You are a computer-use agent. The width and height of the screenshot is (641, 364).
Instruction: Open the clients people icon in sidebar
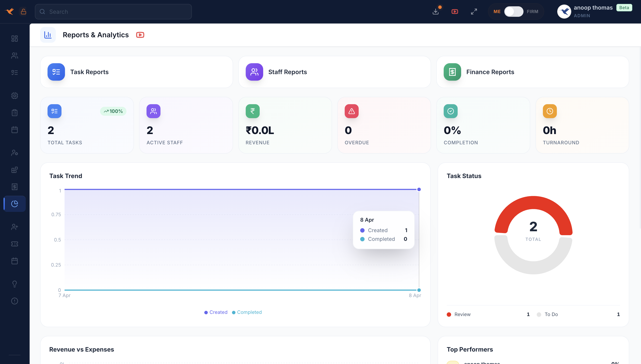click(15, 56)
